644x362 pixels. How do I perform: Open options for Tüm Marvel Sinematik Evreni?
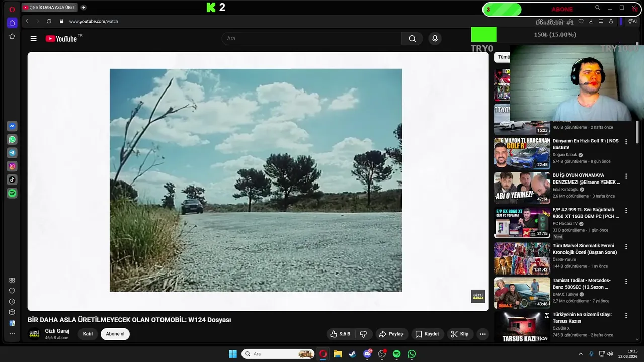click(x=626, y=247)
